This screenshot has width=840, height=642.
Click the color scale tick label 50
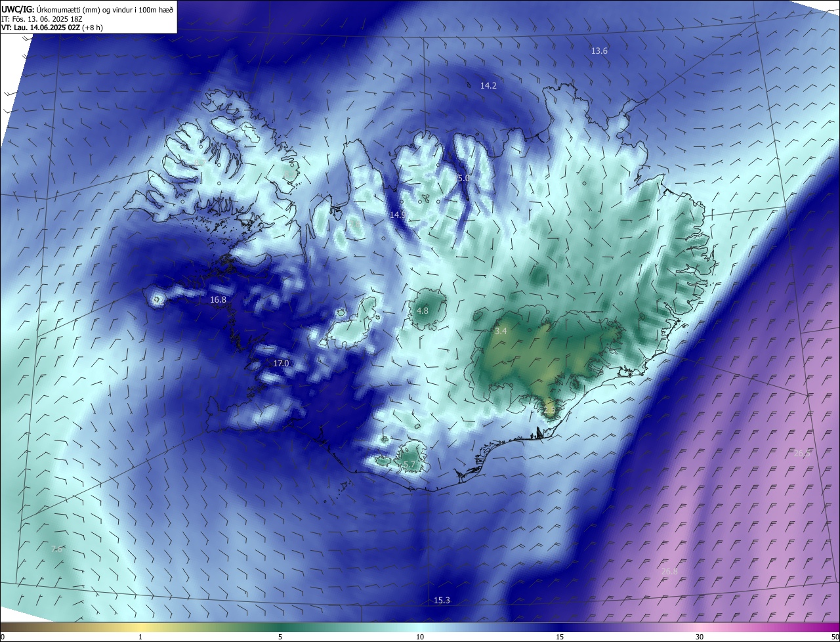pyautogui.click(x=835, y=637)
